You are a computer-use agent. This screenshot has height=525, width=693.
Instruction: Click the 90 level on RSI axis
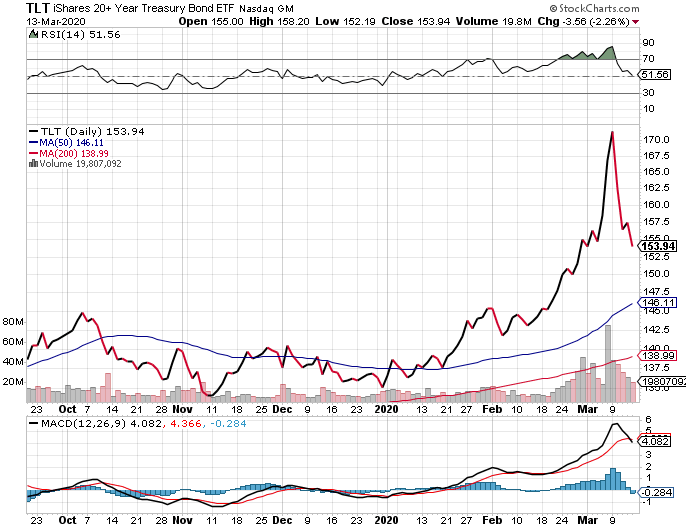coord(648,43)
